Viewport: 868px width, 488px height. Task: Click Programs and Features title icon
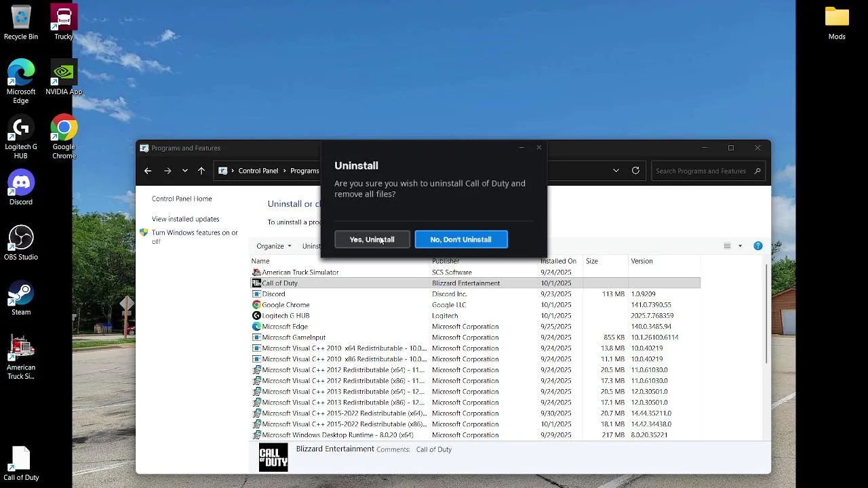point(144,148)
